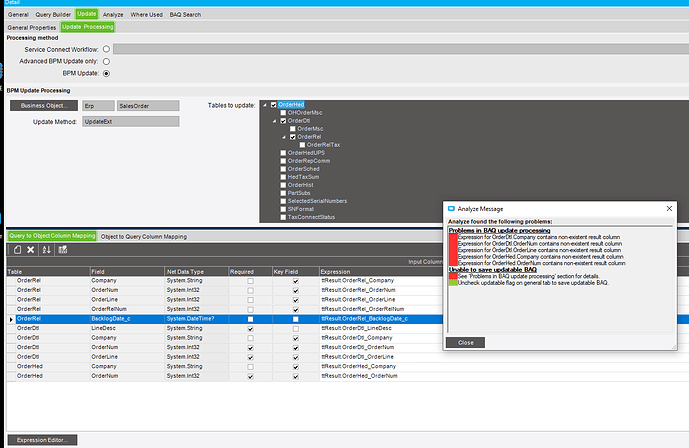Select BPM Update radio button
The image size is (689, 448).
tap(106, 73)
